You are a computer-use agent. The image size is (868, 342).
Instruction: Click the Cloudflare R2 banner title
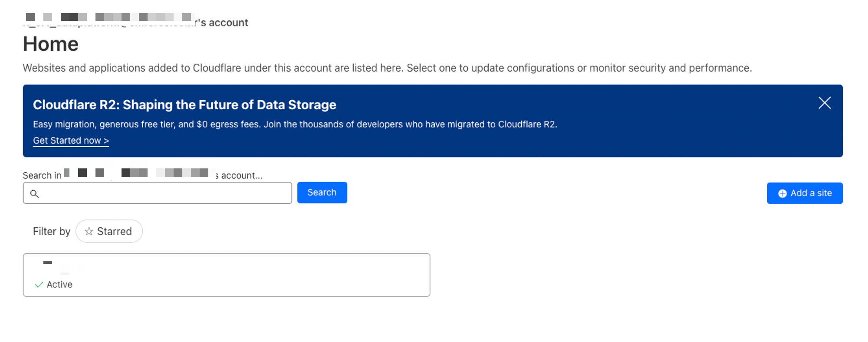point(184,105)
